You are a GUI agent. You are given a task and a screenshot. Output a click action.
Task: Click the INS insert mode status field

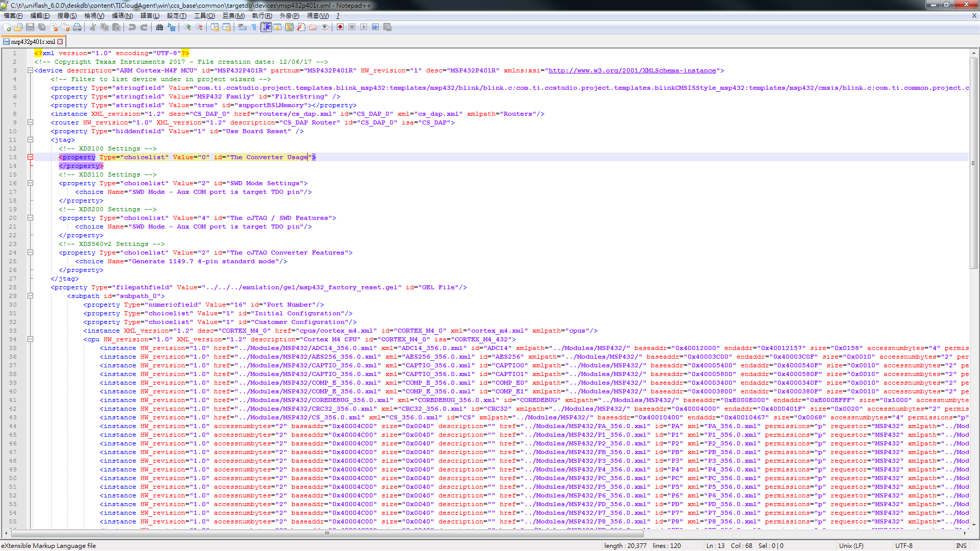961,545
